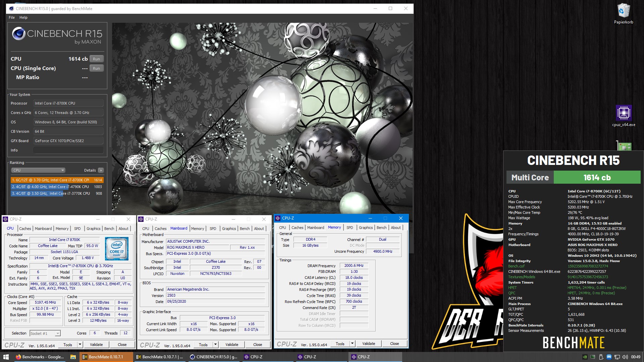Open Caches tab in middle CPU-Z window
The width and height of the screenshot is (644, 362).
pyautogui.click(x=161, y=229)
